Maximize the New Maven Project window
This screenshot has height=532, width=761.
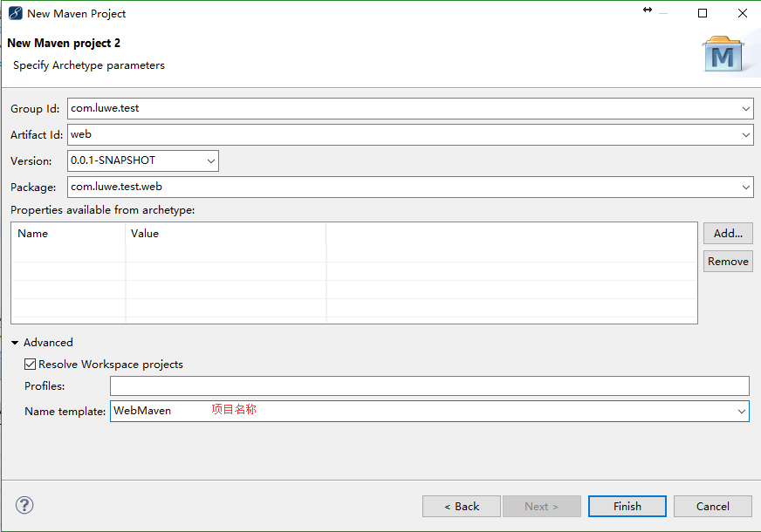click(703, 13)
